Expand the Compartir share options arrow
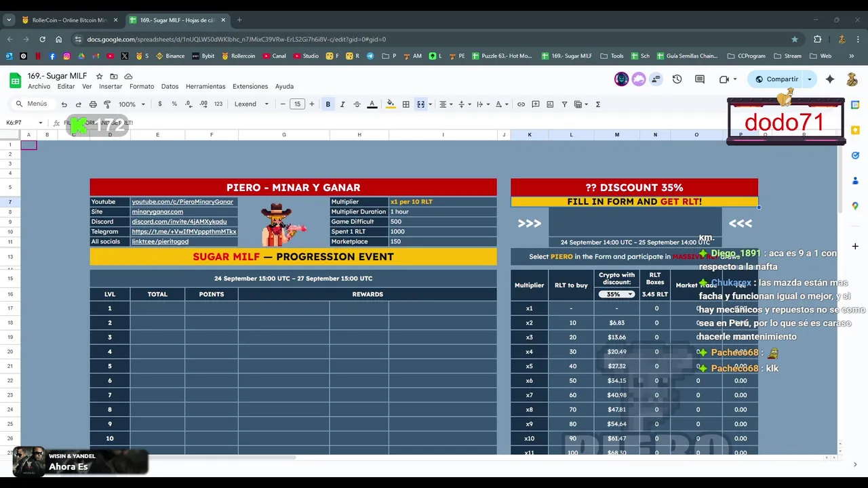The image size is (868, 488). tap(810, 79)
